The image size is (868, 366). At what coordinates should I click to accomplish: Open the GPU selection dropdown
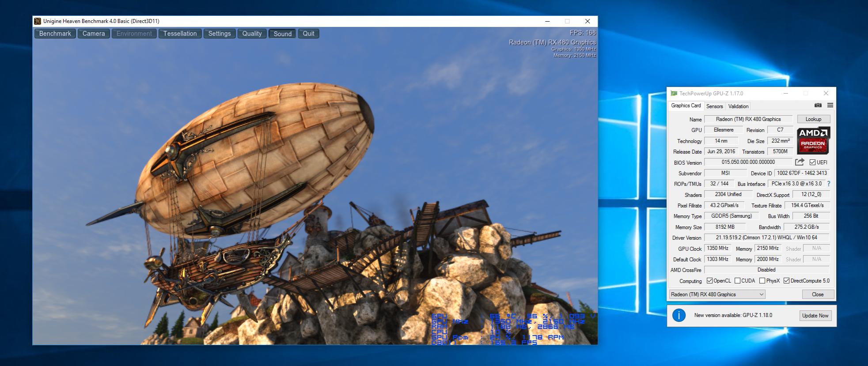point(717,294)
